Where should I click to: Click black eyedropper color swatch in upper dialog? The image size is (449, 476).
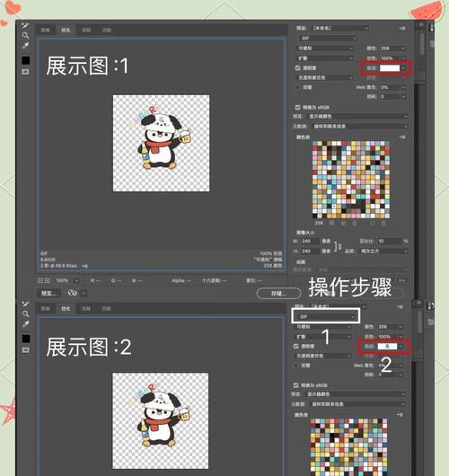(25, 60)
